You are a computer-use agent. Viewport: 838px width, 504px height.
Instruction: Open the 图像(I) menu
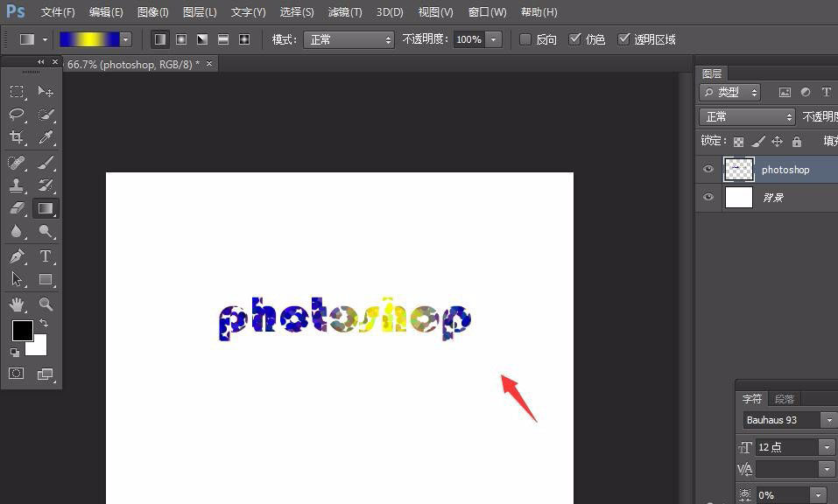pyautogui.click(x=153, y=11)
